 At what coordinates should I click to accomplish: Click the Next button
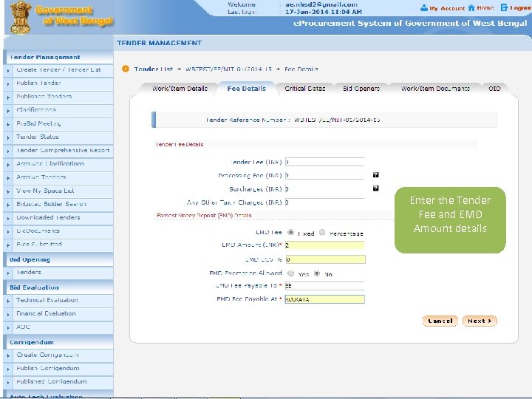point(480,321)
